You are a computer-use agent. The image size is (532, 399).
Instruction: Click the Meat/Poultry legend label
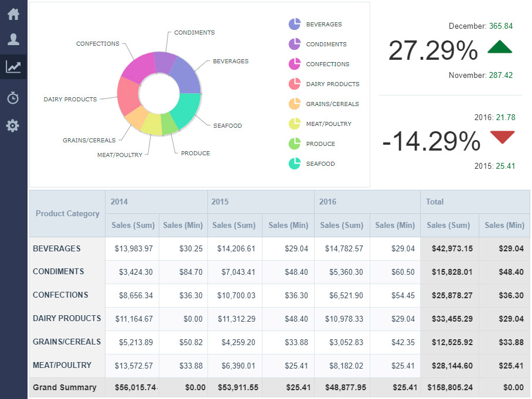point(329,124)
